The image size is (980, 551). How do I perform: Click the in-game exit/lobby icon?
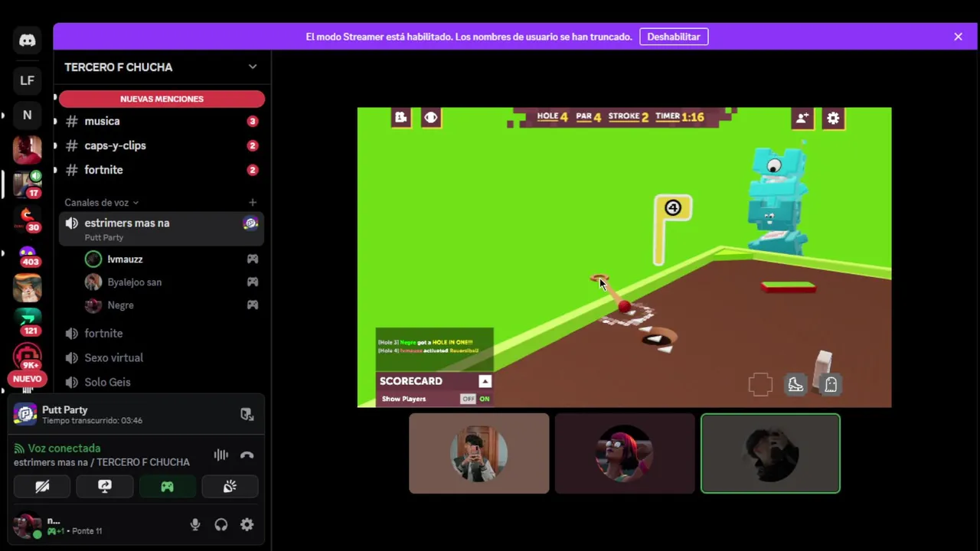pos(400,117)
